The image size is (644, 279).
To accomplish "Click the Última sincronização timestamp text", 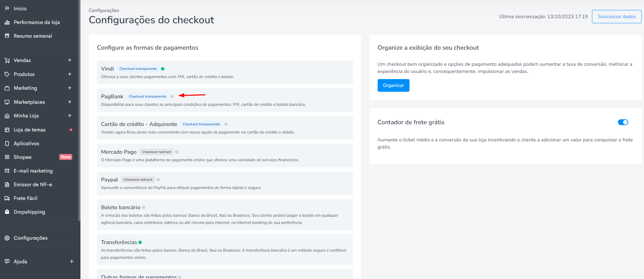I will (x=543, y=16).
